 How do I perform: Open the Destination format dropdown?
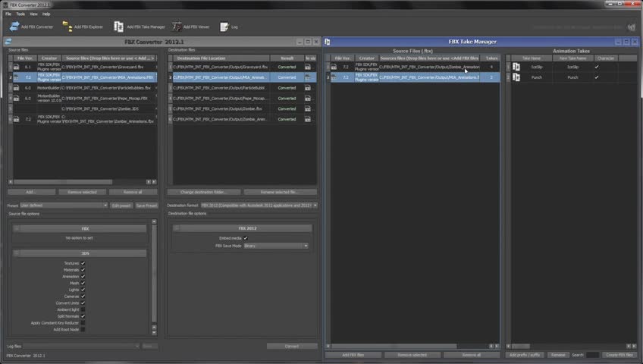coord(259,206)
